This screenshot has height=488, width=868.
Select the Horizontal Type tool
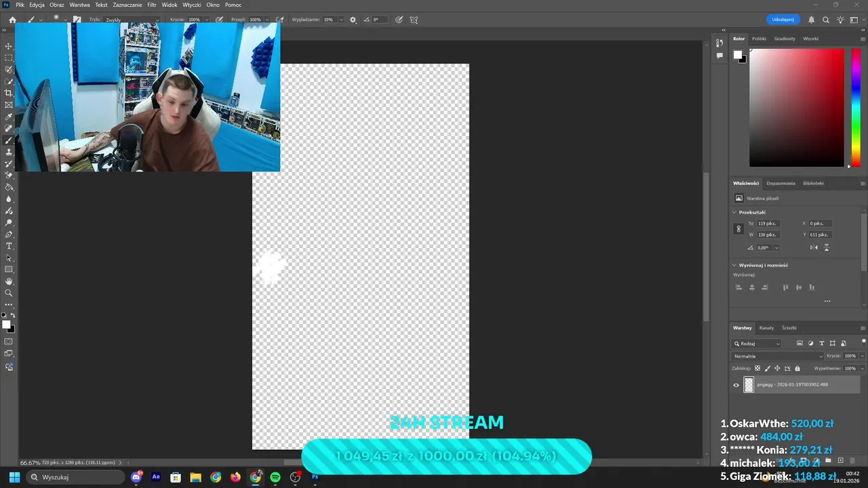(9, 246)
